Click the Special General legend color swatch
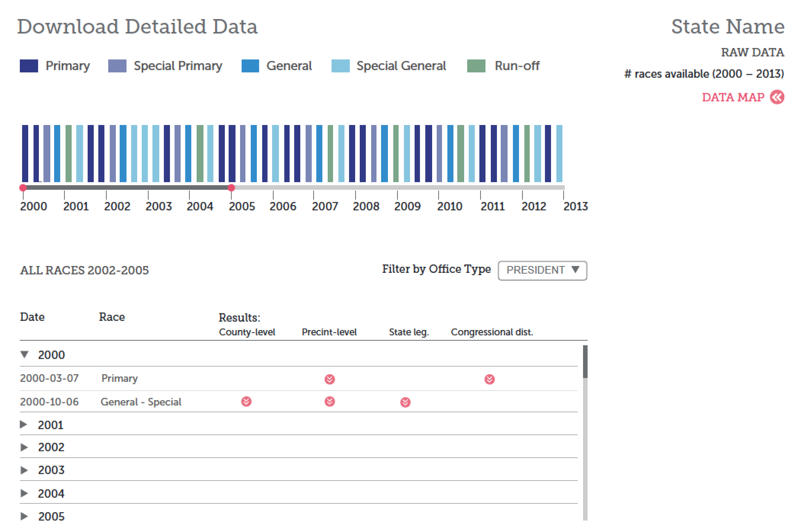801x532 pixels. 341,66
